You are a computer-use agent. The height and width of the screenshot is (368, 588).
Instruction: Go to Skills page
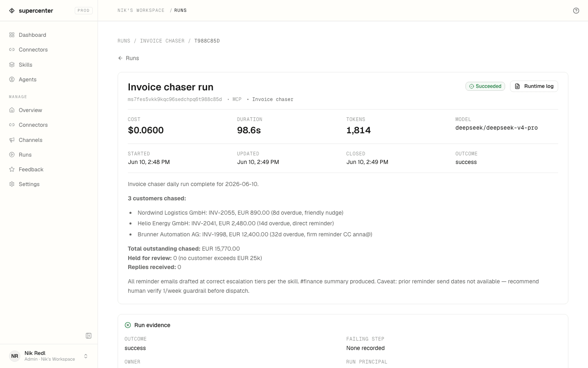click(x=49, y=65)
